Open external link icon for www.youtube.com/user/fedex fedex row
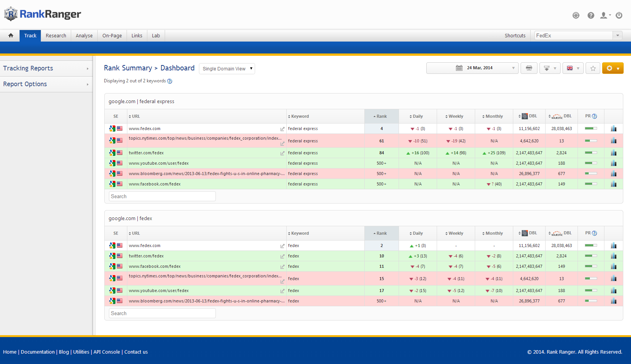The image size is (631, 364). point(282,291)
